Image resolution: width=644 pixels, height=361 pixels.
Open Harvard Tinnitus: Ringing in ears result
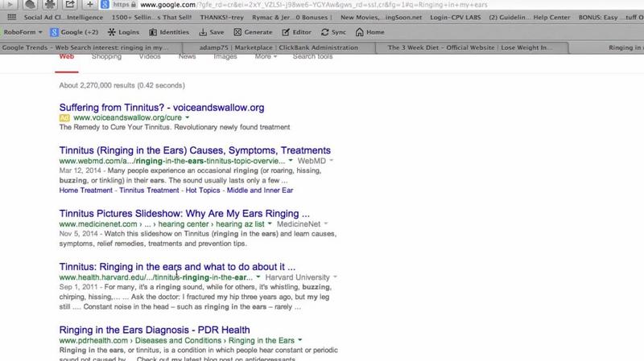coord(177,267)
